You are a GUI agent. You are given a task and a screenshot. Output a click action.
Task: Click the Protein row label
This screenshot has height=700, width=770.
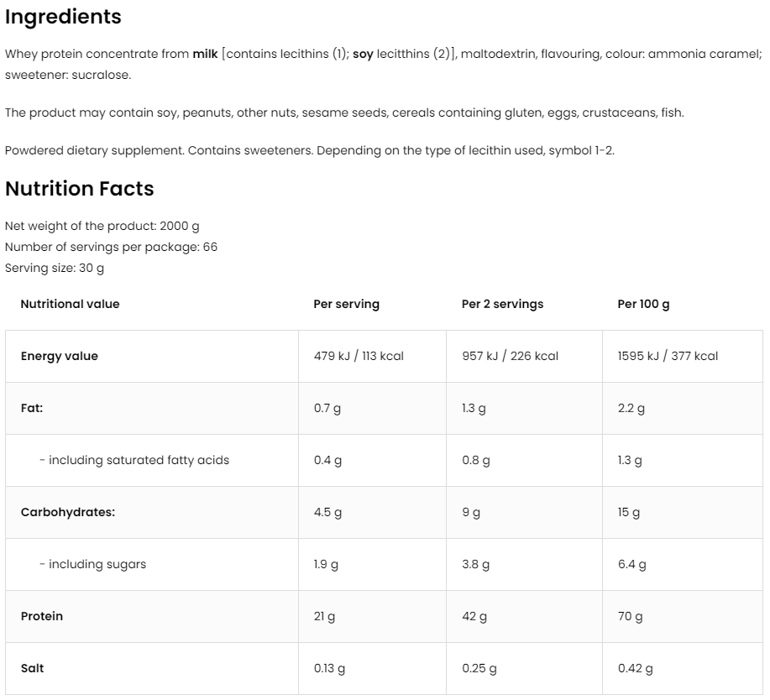pyautogui.click(x=41, y=616)
